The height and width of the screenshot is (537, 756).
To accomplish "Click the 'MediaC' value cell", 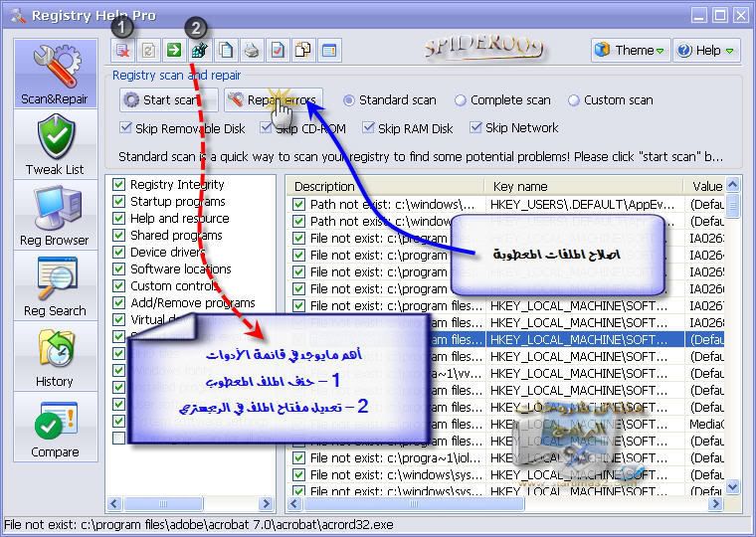I will click(x=707, y=424).
